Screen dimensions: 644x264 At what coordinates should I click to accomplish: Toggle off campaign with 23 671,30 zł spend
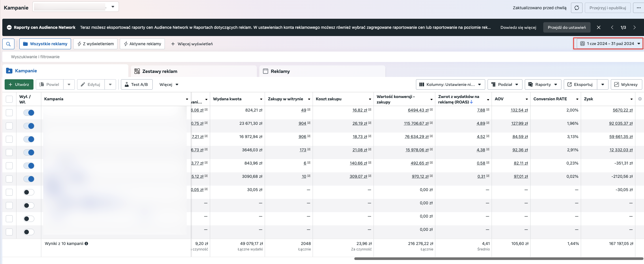click(x=29, y=126)
